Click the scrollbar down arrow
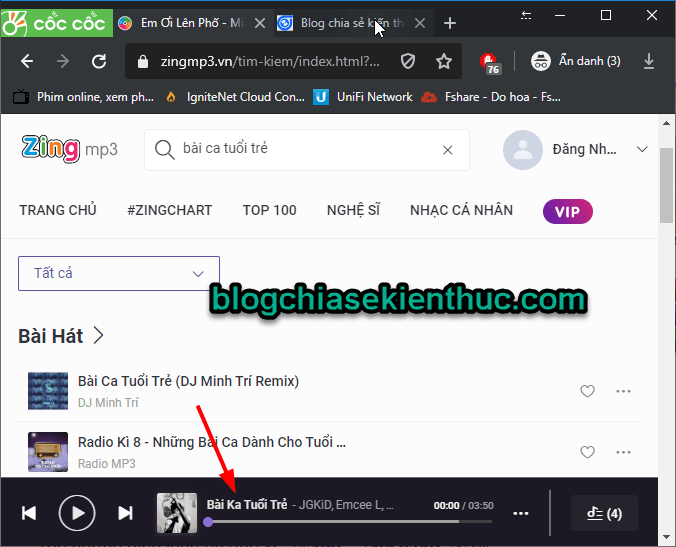Viewport: 676px width, 547px height. pyautogui.click(x=666, y=537)
